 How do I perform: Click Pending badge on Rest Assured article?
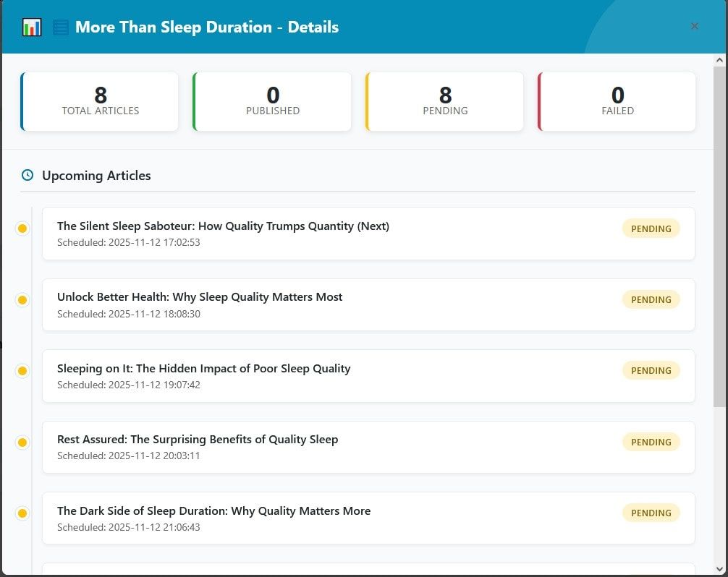click(x=651, y=442)
